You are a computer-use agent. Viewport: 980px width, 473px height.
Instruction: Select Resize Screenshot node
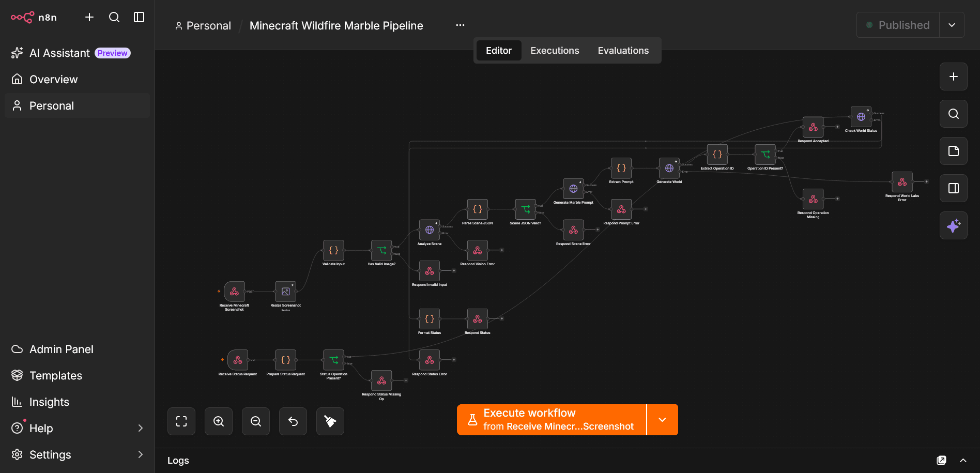coord(286,292)
